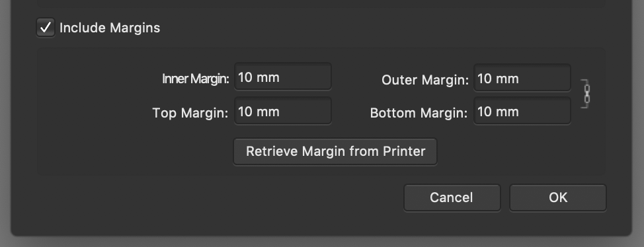Confirm settings with the OK button

558,197
